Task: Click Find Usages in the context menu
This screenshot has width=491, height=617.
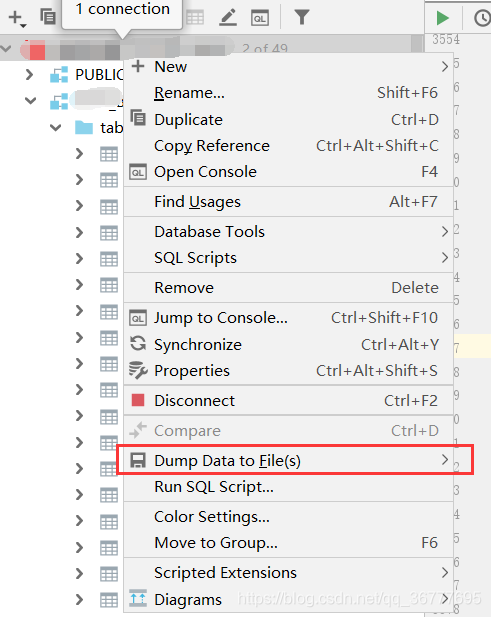Action: (x=289, y=202)
